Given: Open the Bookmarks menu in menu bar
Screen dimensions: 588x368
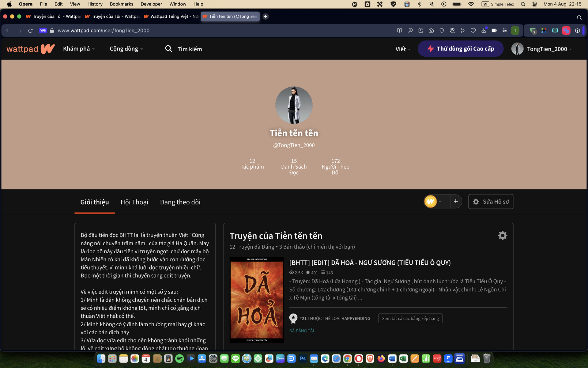Looking at the screenshot, I should point(121,4).
